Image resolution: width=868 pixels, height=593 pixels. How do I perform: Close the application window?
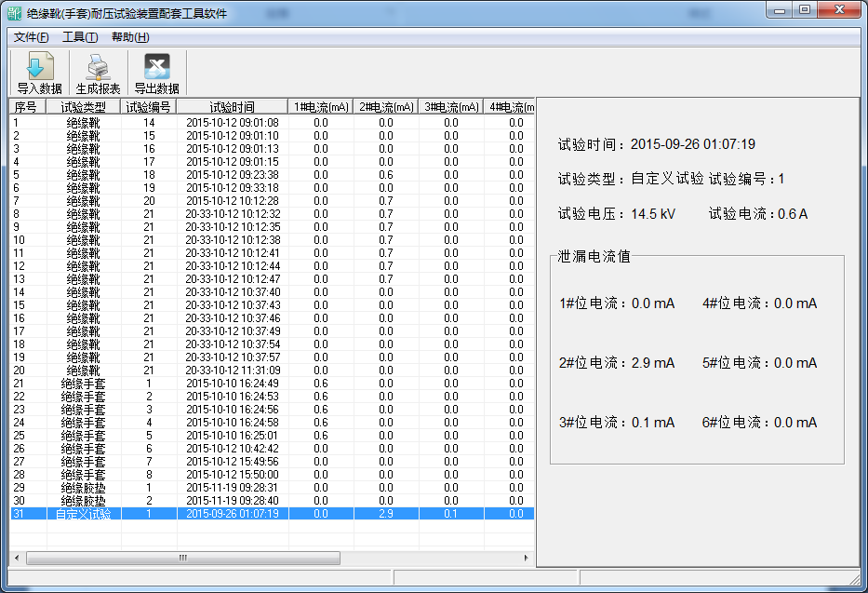point(840,10)
